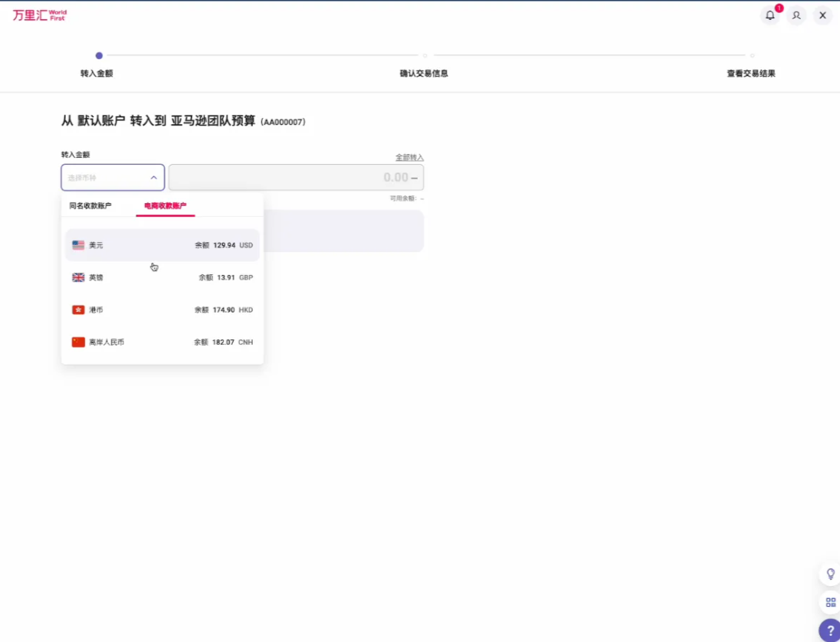Viewport: 840px width, 642px height.
Task: Open the purple question mark help button
Action: pyautogui.click(x=830, y=630)
